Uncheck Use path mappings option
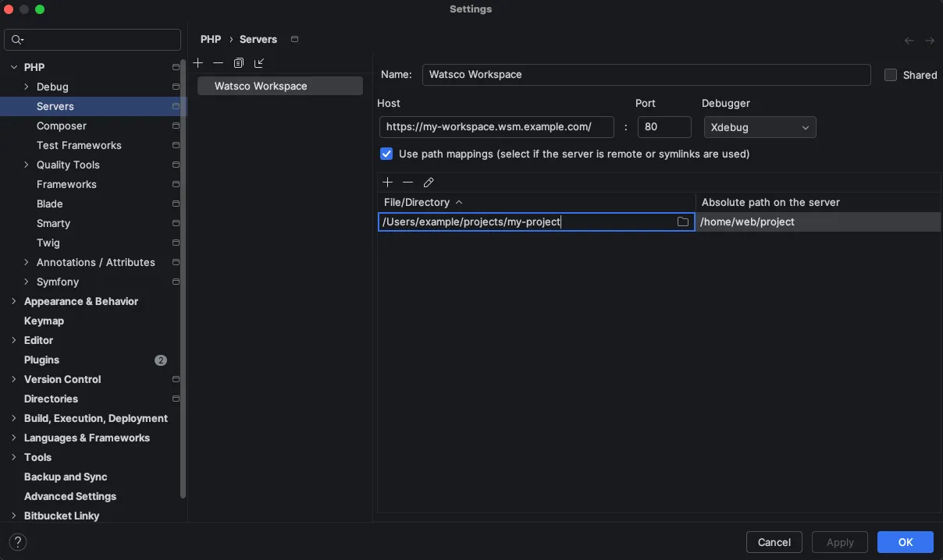Viewport: 943px width, 560px height. tap(386, 154)
